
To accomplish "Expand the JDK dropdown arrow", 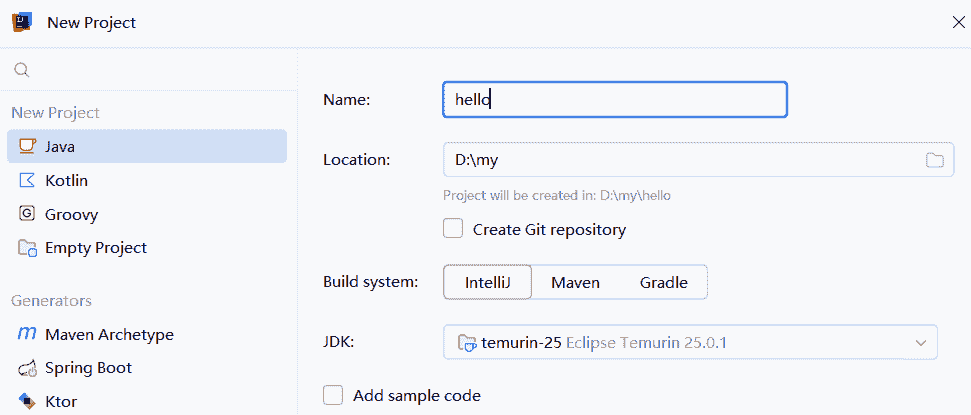I will pyautogui.click(x=920, y=343).
